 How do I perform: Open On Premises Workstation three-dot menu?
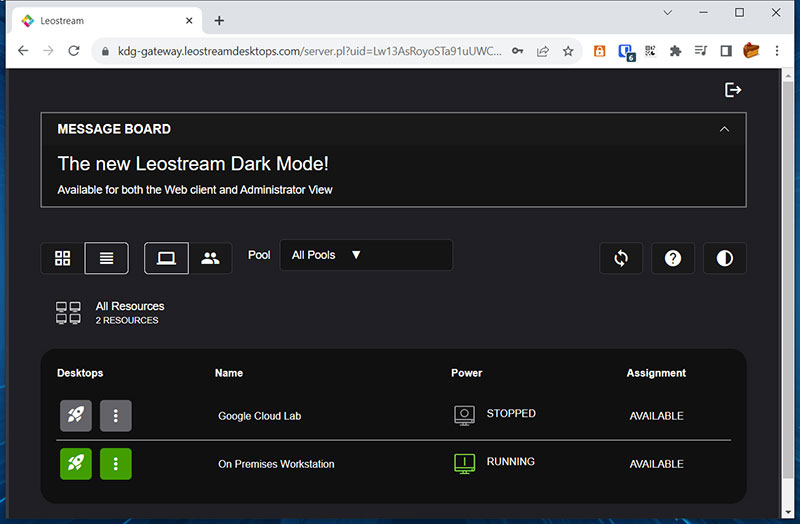point(116,463)
